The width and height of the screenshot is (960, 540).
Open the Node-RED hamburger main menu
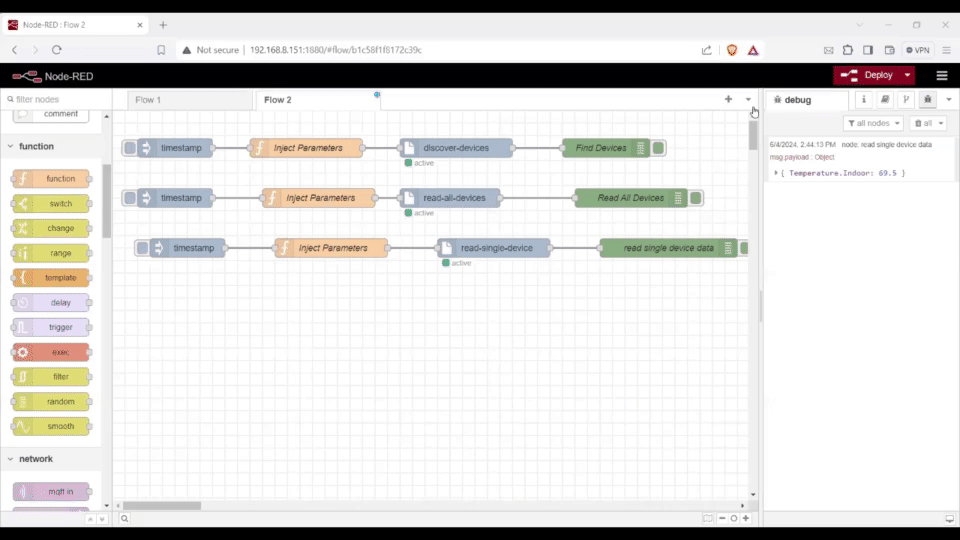click(x=941, y=75)
